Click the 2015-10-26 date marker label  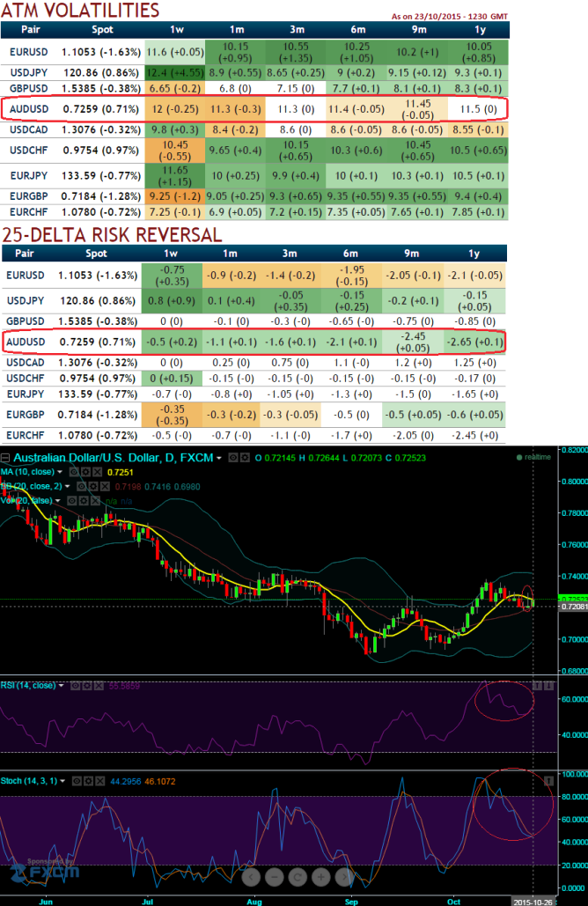[533, 902]
